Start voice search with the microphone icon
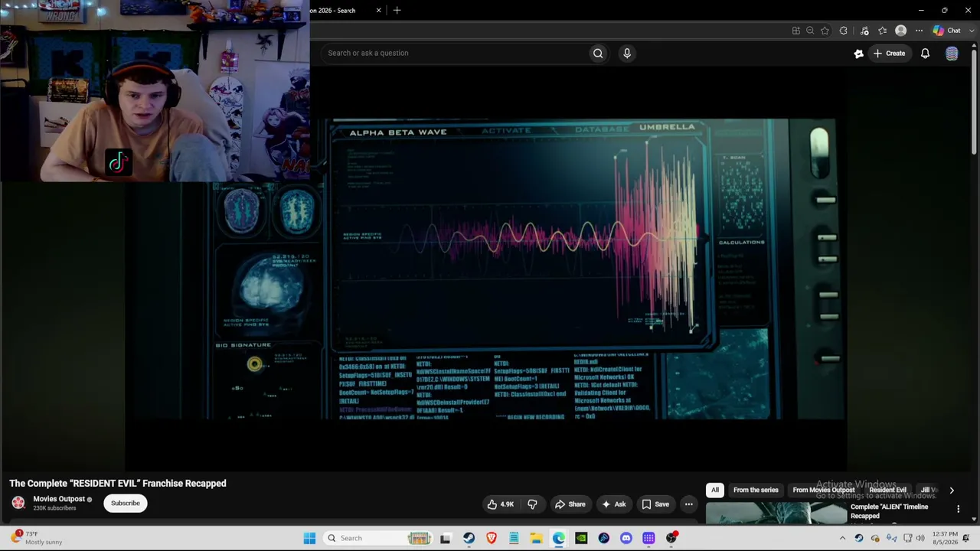Image resolution: width=980 pixels, height=551 pixels. tap(627, 53)
